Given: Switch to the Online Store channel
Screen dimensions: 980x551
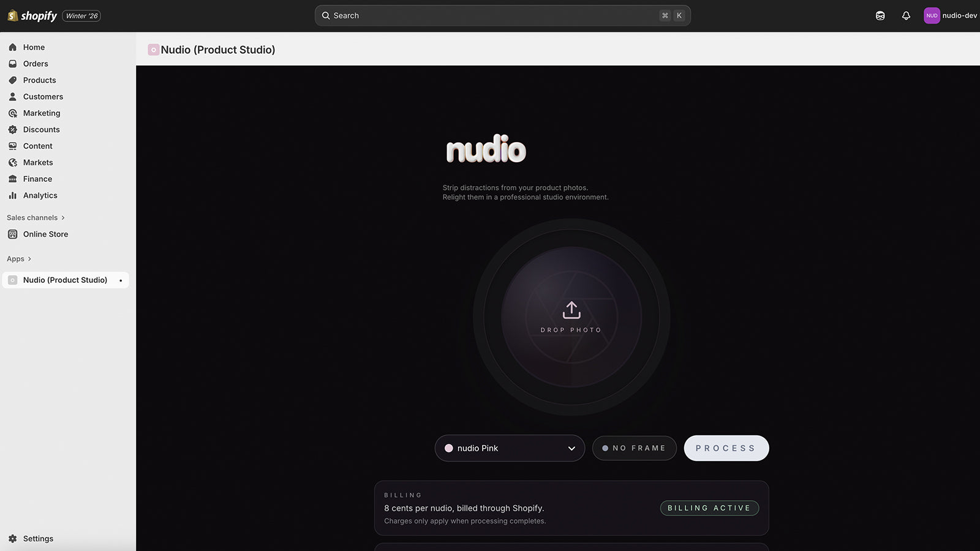Looking at the screenshot, I should pyautogui.click(x=45, y=234).
